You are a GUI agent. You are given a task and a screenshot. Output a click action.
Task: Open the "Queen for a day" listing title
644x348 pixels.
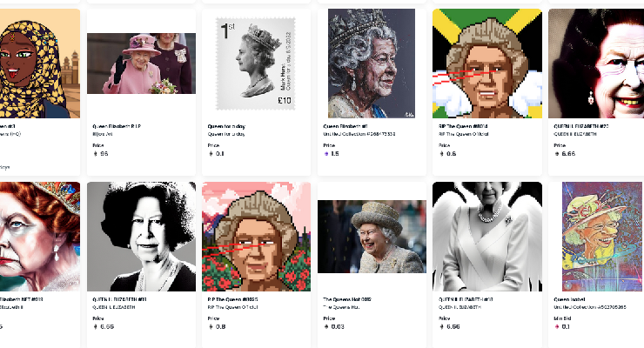coord(228,126)
